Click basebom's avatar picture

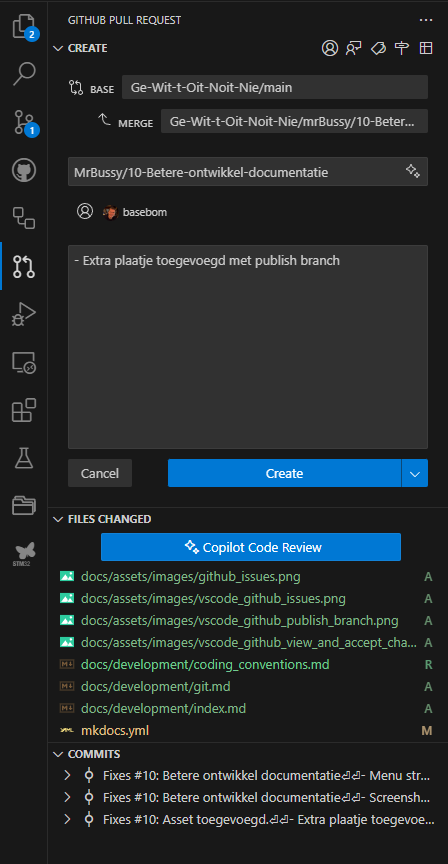pos(111,212)
